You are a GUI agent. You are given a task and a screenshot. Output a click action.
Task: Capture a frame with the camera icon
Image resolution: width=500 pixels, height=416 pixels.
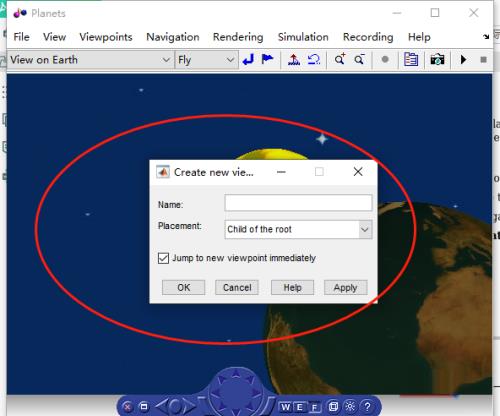(437, 60)
